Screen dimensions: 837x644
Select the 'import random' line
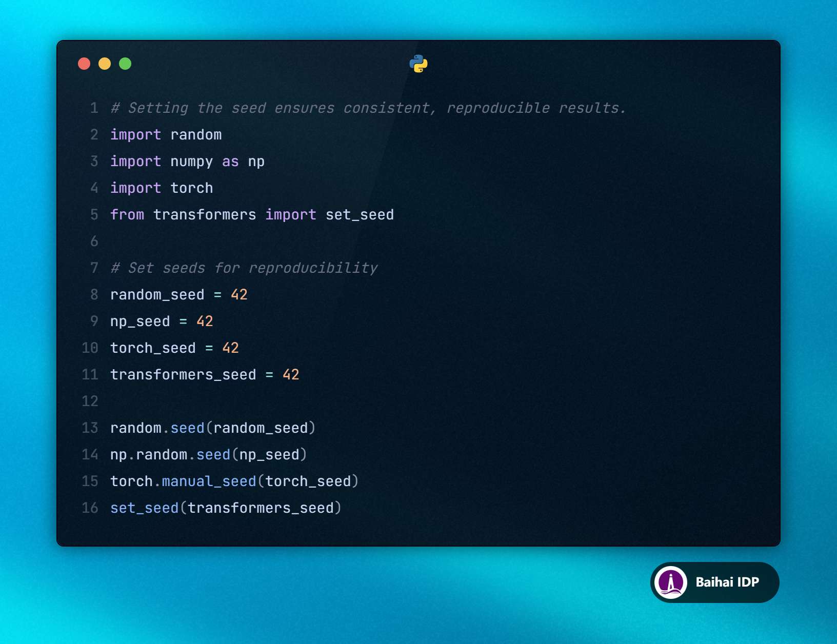[166, 135]
